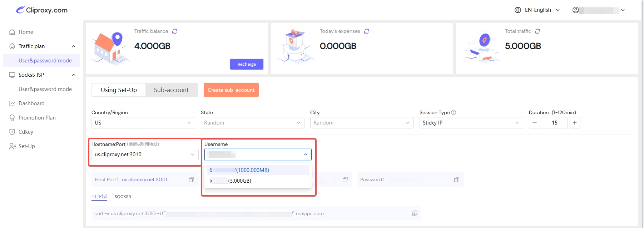Image resolution: width=644 pixels, height=228 pixels.
Task: Open the Country/Region dropdown
Action: tap(143, 123)
